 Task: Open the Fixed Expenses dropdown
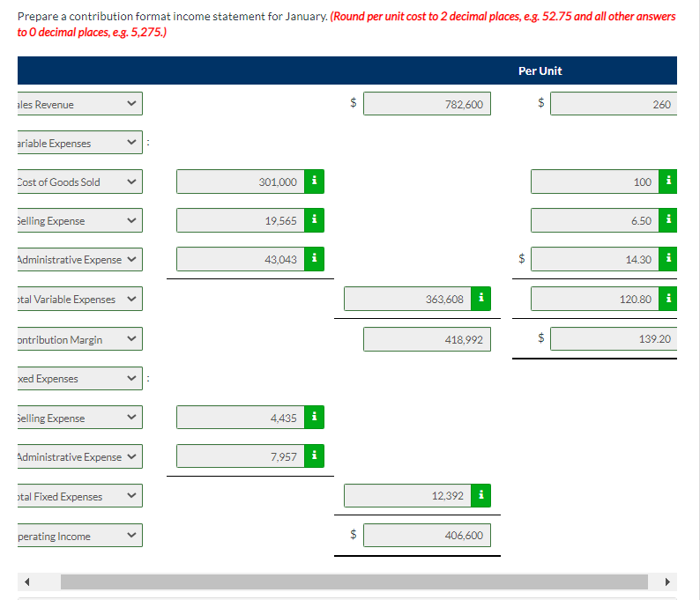(x=80, y=378)
